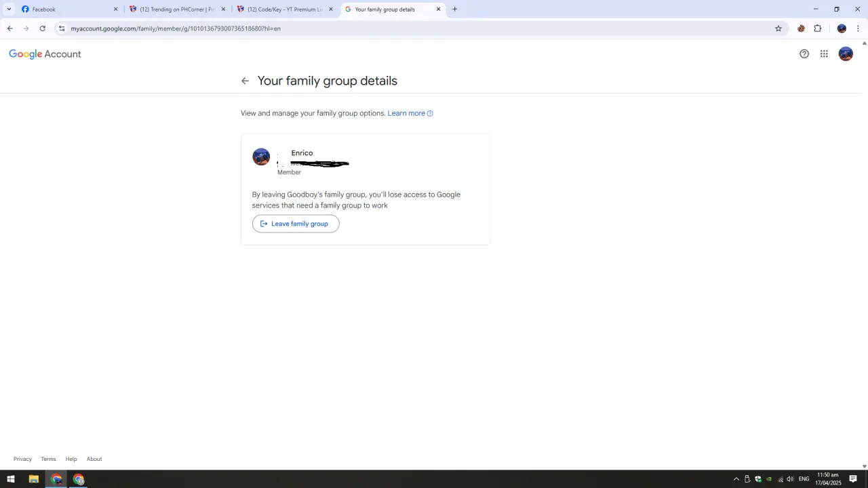Click the ENG language indicator

click(804, 479)
